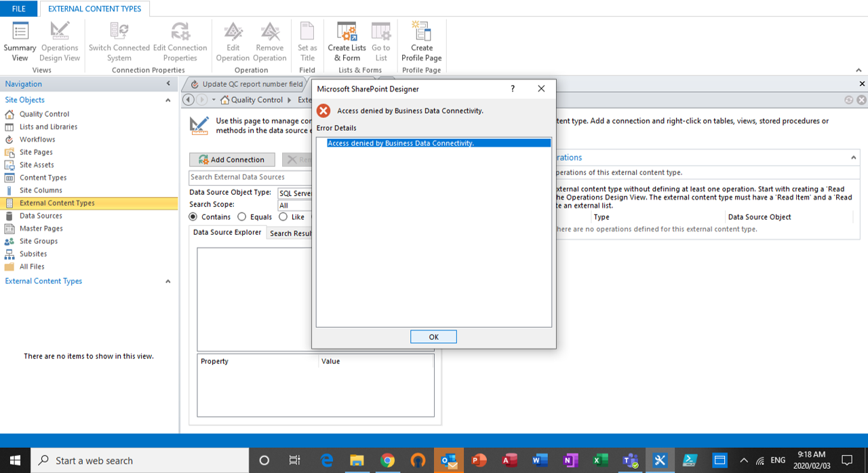Image resolution: width=868 pixels, height=473 pixels.
Task: Open Edit Connection Properties
Action: [180, 42]
